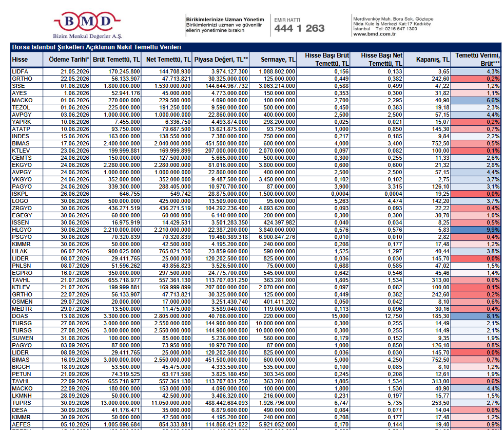Select the DOAS ticker cell
The height and width of the screenshot is (430, 504).
[20, 316]
